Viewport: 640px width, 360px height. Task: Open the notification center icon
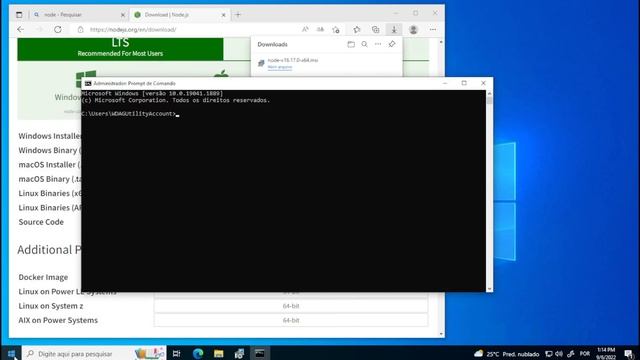pyautogui.click(x=628, y=354)
